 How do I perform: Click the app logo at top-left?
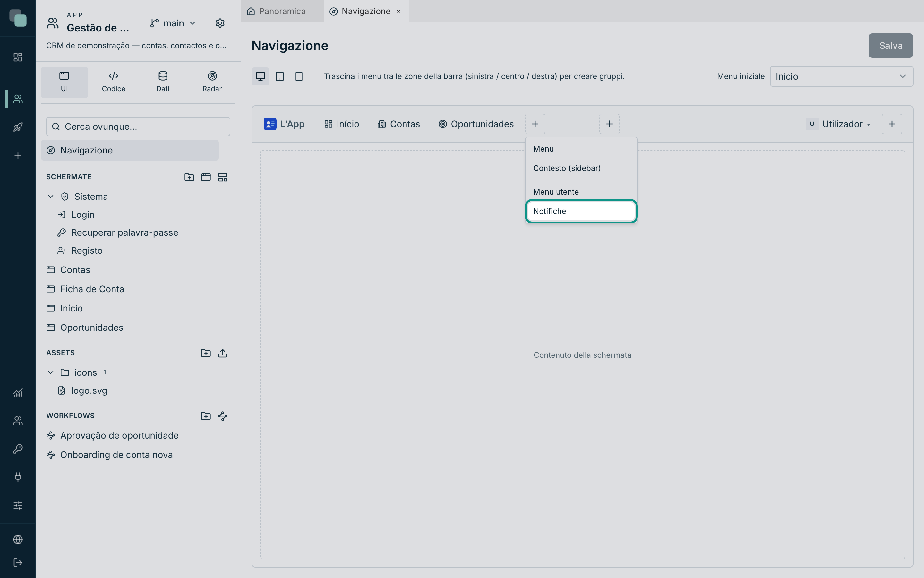pyautogui.click(x=18, y=18)
